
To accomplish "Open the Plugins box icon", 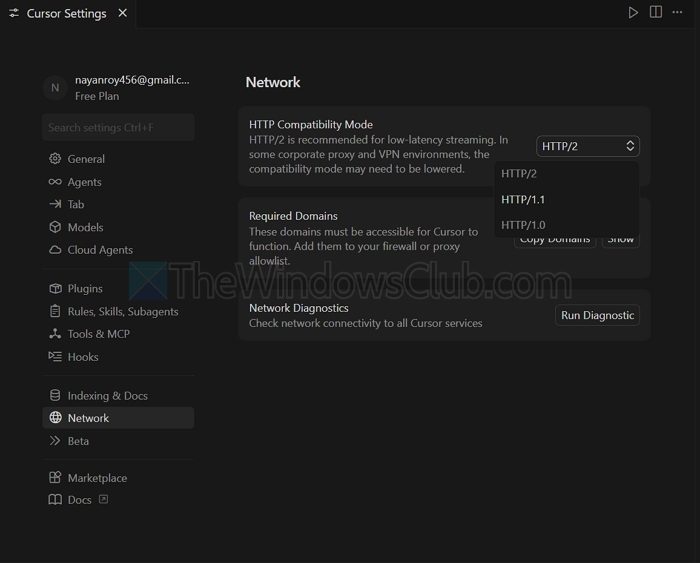I will 55,288.
